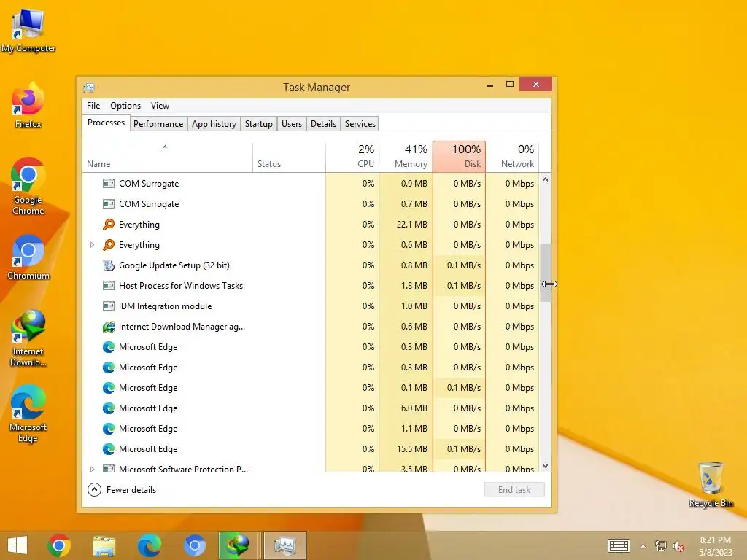Click the taskbar clock showing 8:21 PM
Viewport: 747px width, 560px height.
pos(715,545)
